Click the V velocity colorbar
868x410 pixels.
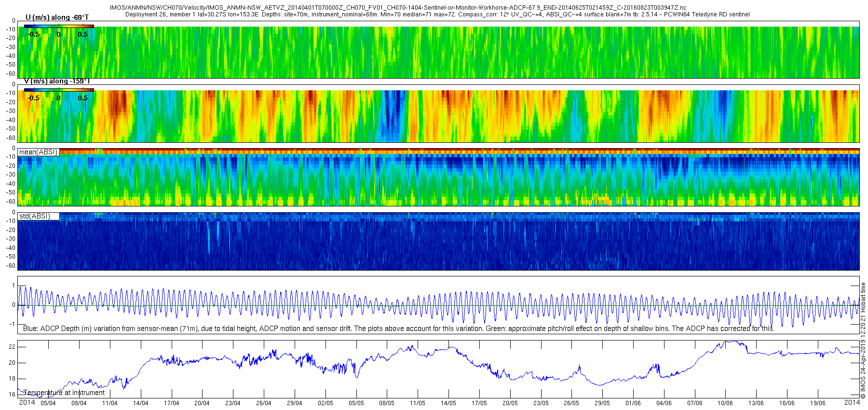click(59, 90)
